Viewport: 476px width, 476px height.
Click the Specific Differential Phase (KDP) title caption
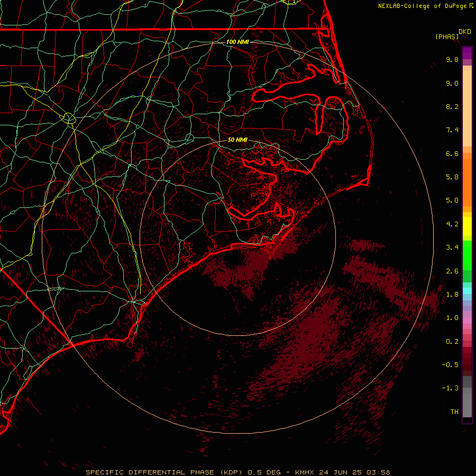[x=237, y=472]
